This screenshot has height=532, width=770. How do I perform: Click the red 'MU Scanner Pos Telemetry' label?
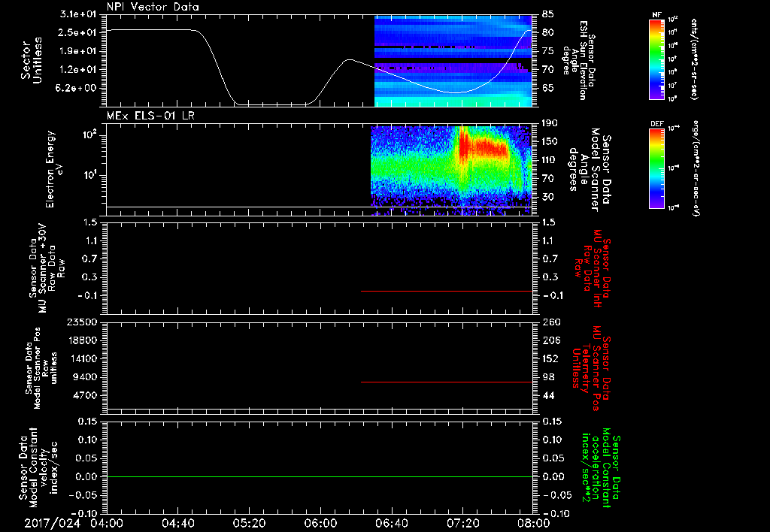(x=591, y=368)
